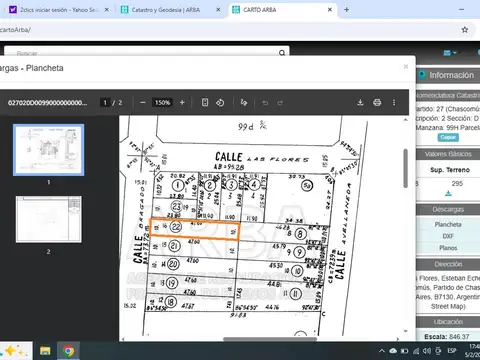The height and width of the screenshot is (360, 480).
Task: Click the Nomenclatura Catastral section header
Action: [448, 96]
